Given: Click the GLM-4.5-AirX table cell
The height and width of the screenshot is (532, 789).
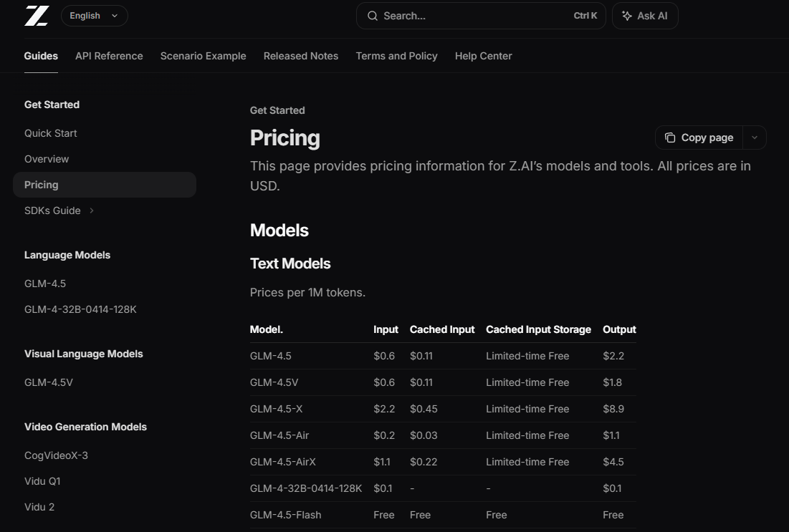Looking at the screenshot, I should pyautogui.click(x=283, y=462).
